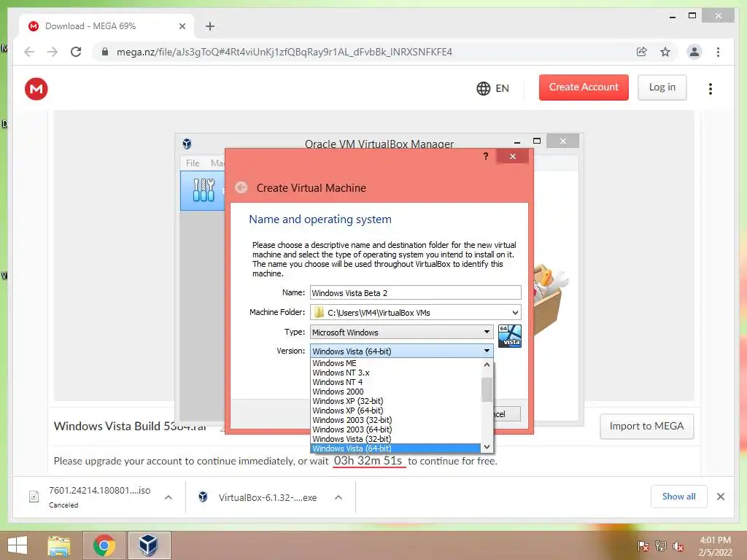747x560 pixels.
Task: Choose Windows NT 3.x from the version list
Action: (395, 373)
